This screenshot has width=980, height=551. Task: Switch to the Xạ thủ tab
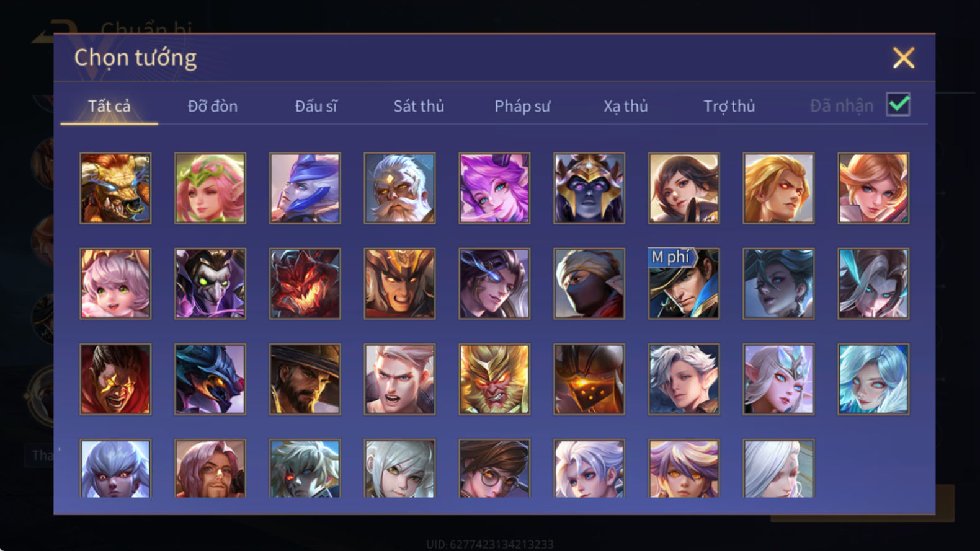[x=626, y=106]
